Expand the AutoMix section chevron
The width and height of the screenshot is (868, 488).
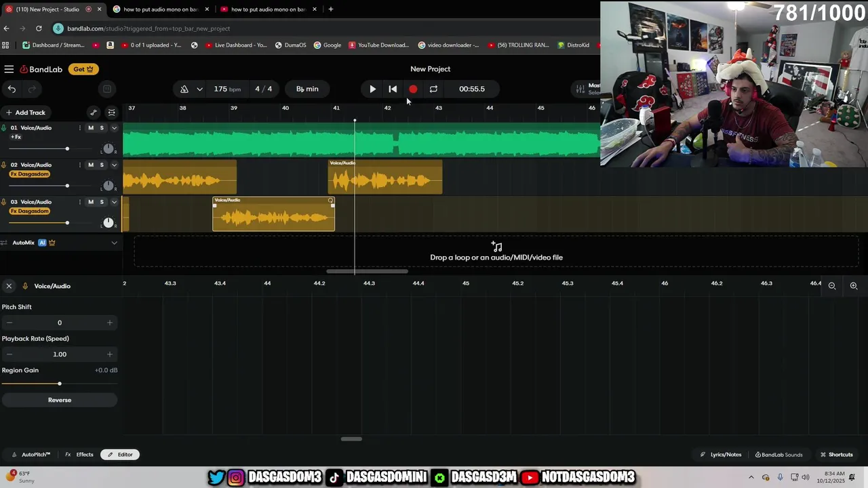point(114,243)
